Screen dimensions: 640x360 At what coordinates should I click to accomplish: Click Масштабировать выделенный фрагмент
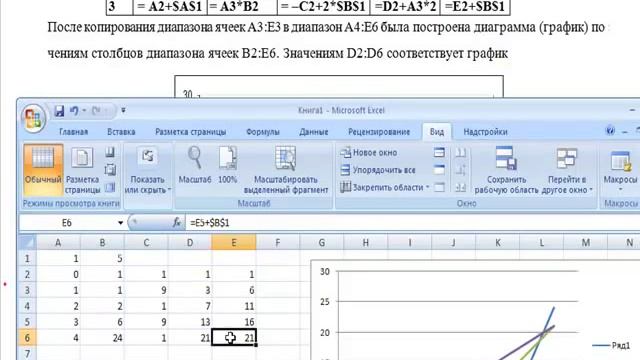[286, 171]
